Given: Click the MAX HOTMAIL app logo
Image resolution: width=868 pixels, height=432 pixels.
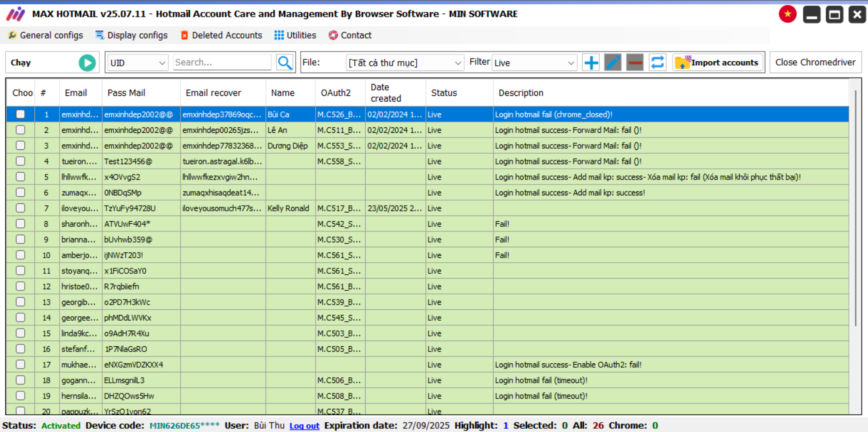Looking at the screenshot, I should [15, 14].
